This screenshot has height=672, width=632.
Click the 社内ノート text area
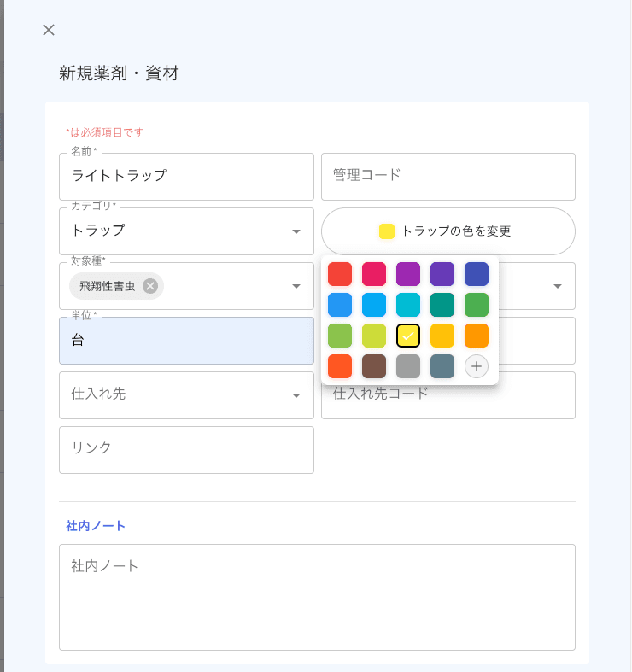point(317,597)
